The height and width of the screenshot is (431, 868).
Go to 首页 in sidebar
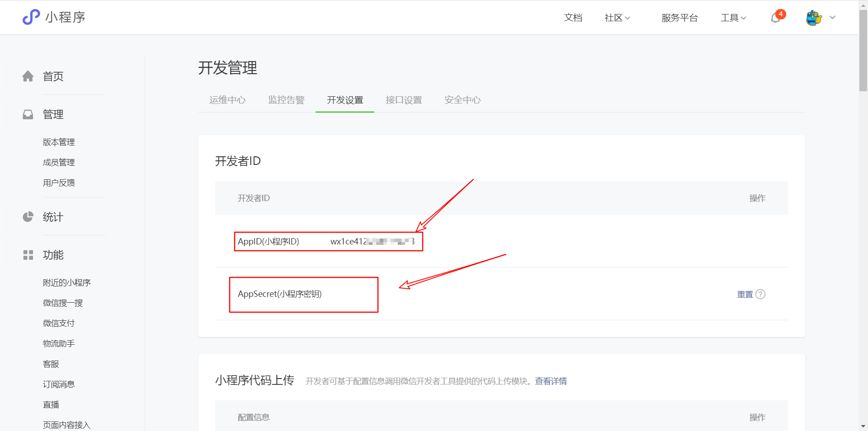click(53, 76)
